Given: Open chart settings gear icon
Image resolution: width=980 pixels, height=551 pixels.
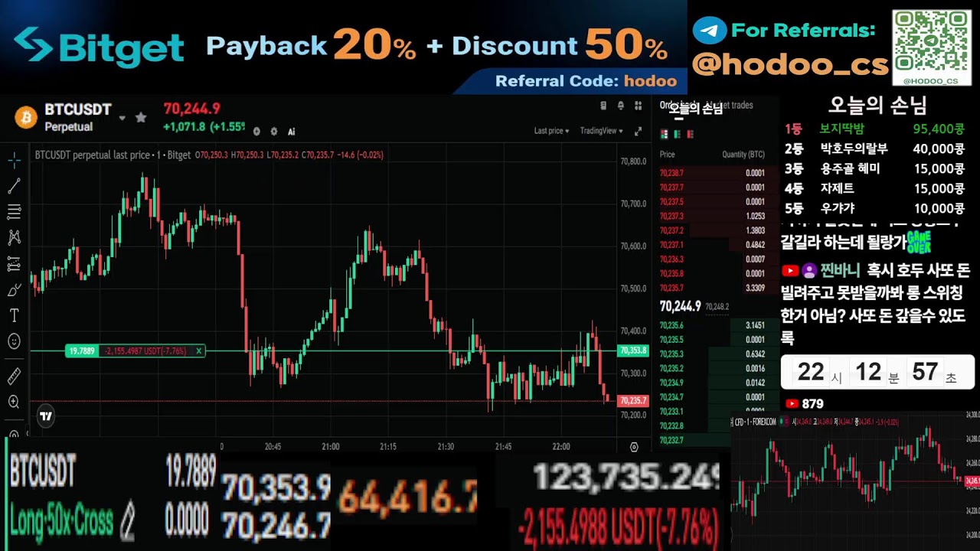Looking at the screenshot, I should tap(274, 132).
